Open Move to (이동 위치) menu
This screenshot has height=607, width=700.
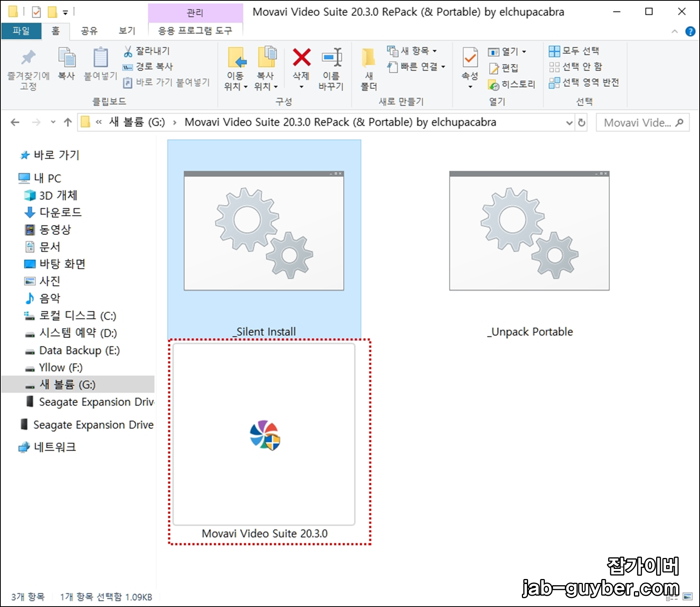click(236, 69)
